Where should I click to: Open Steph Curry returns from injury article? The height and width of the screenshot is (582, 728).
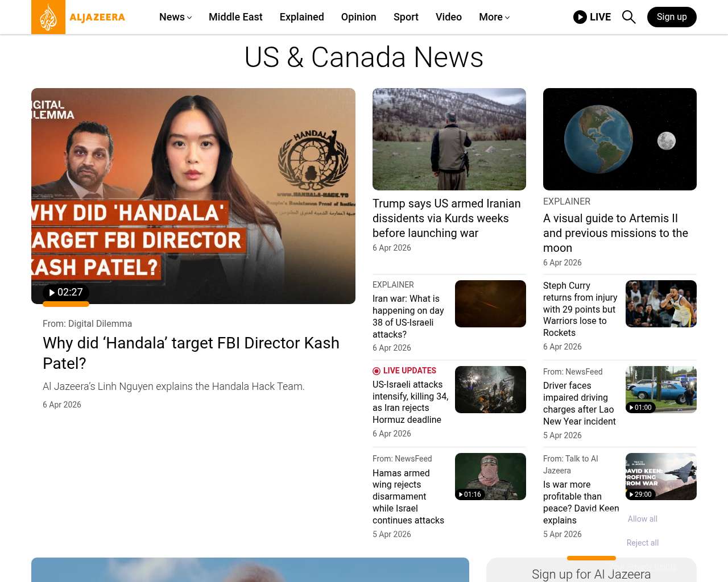[580, 309]
